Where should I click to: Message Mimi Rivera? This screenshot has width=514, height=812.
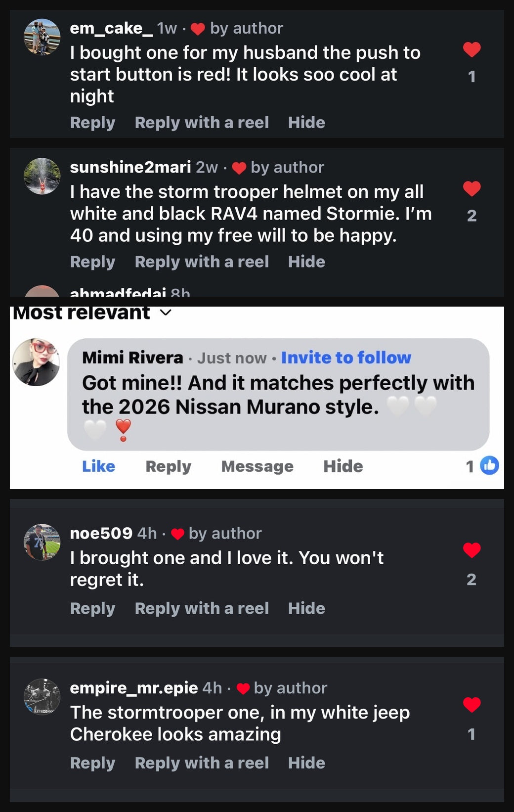point(257,466)
